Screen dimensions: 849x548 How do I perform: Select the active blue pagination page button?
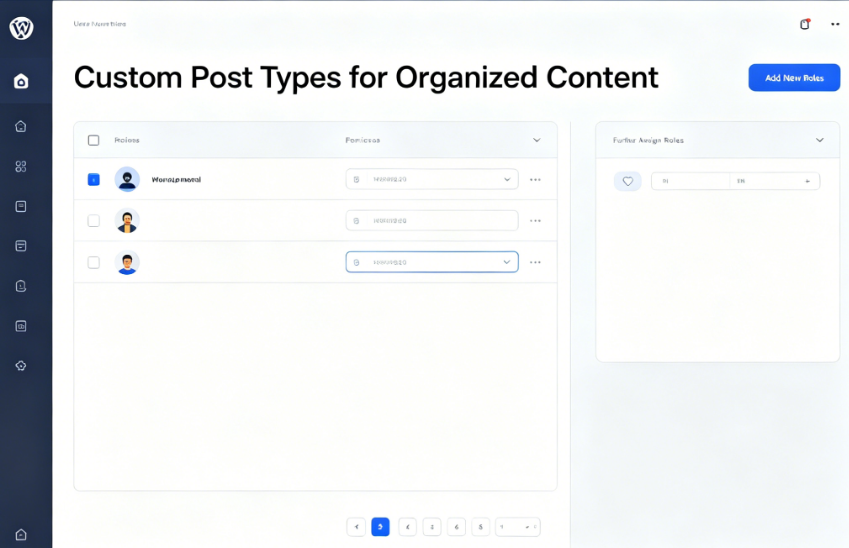(x=380, y=527)
